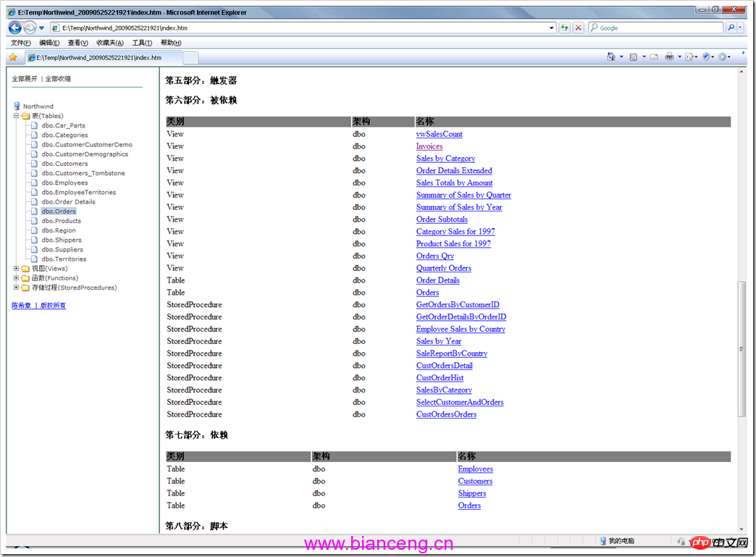
Task: Click the dbo.Region table page icon
Action: click(34, 230)
